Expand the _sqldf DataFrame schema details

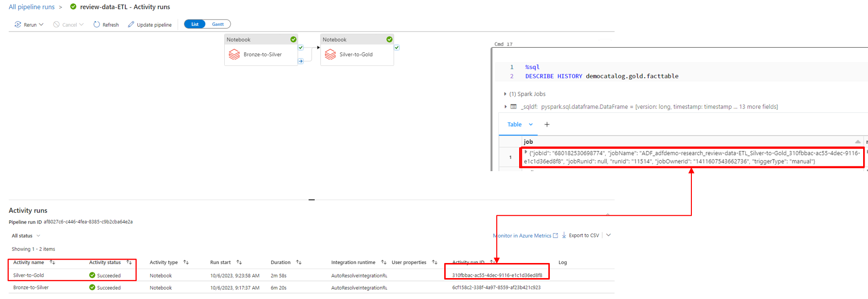[x=505, y=106]
